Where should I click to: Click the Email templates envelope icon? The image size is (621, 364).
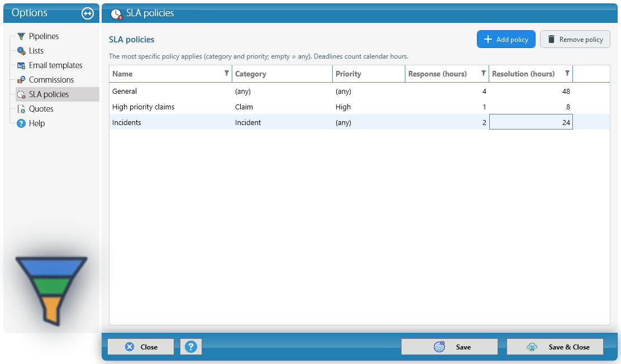(21, 65)
